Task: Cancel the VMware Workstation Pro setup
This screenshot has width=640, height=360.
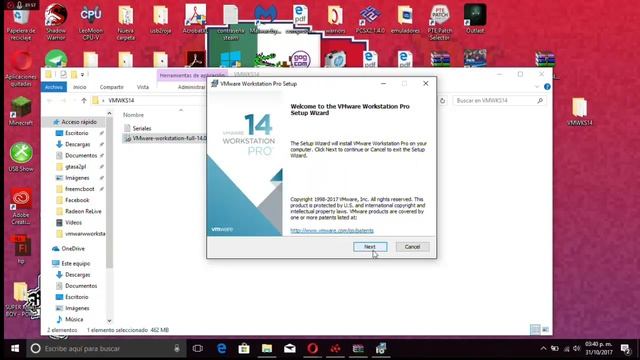Action: click(x=412, y=247)
